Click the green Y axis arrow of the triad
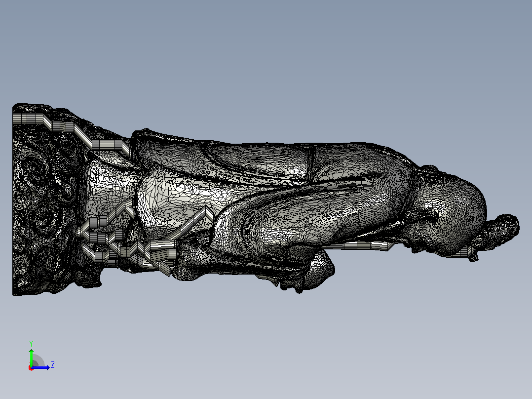 [x=31, y=357]
